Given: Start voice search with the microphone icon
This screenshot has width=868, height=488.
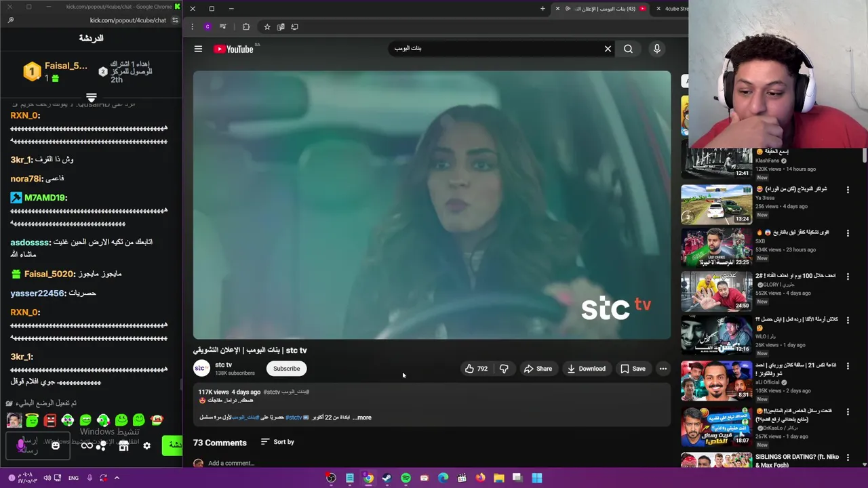Looking at the screenshot, I should pyautogui.click(x=656, y=49).
